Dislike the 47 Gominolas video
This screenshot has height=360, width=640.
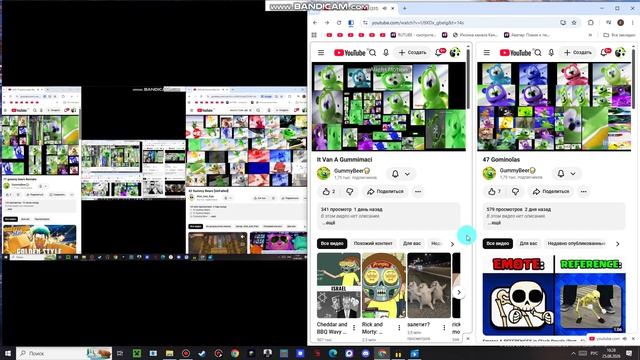tap(515, 191)
